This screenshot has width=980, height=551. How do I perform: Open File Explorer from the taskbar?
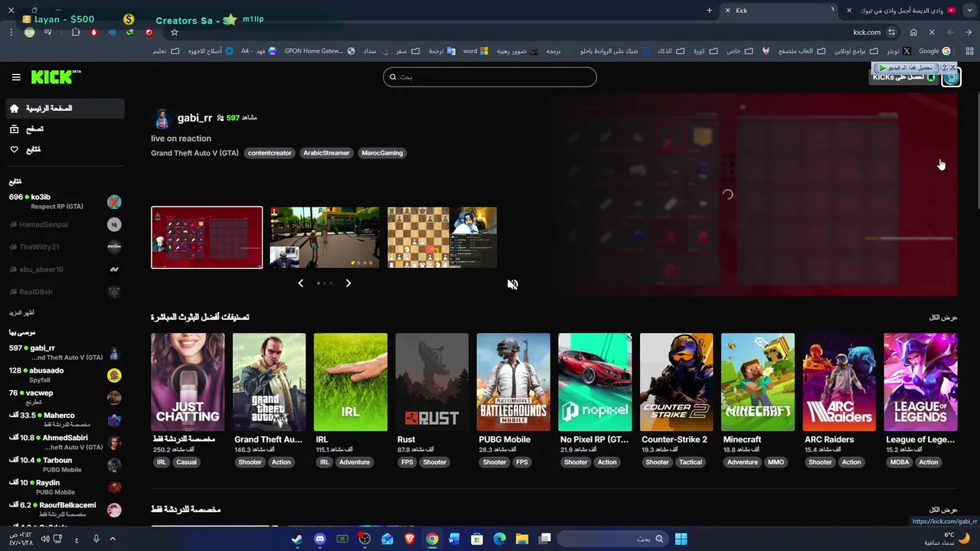[x=522, y=539]
